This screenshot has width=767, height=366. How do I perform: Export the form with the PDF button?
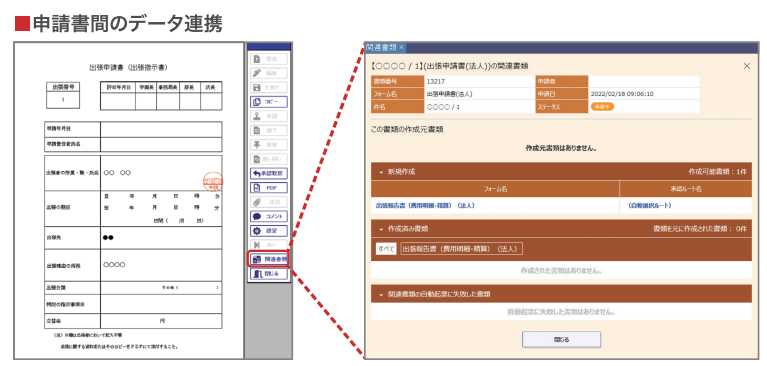269,187
